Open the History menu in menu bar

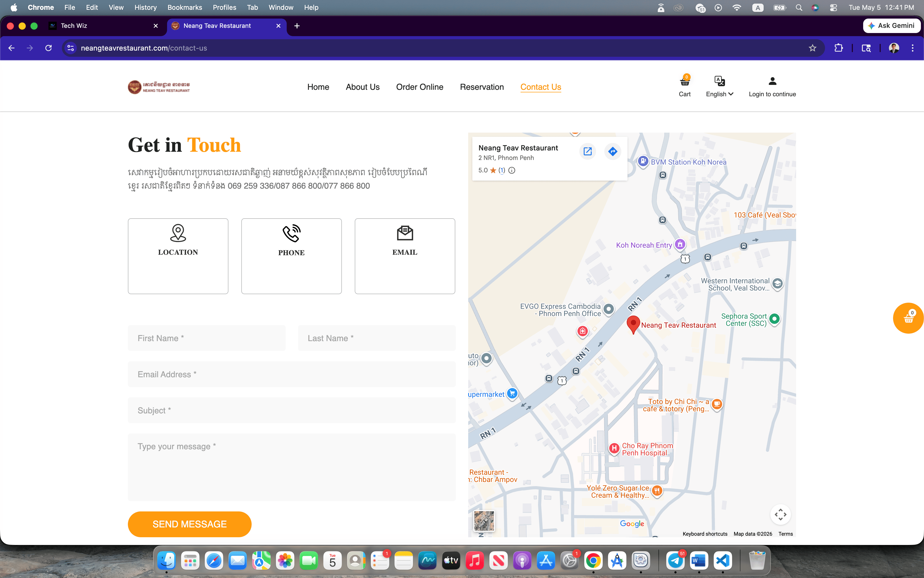click(145, 7)
